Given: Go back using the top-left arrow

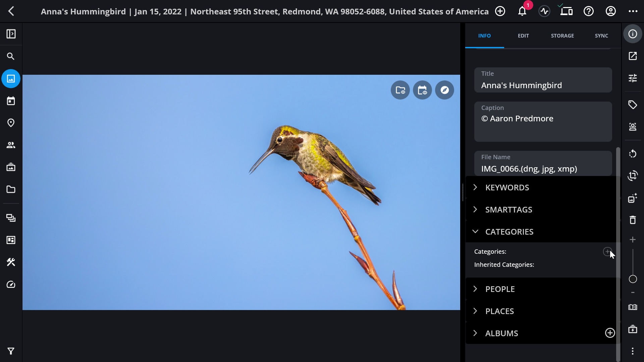Looking at the screenshot, I should pos(11,11).
